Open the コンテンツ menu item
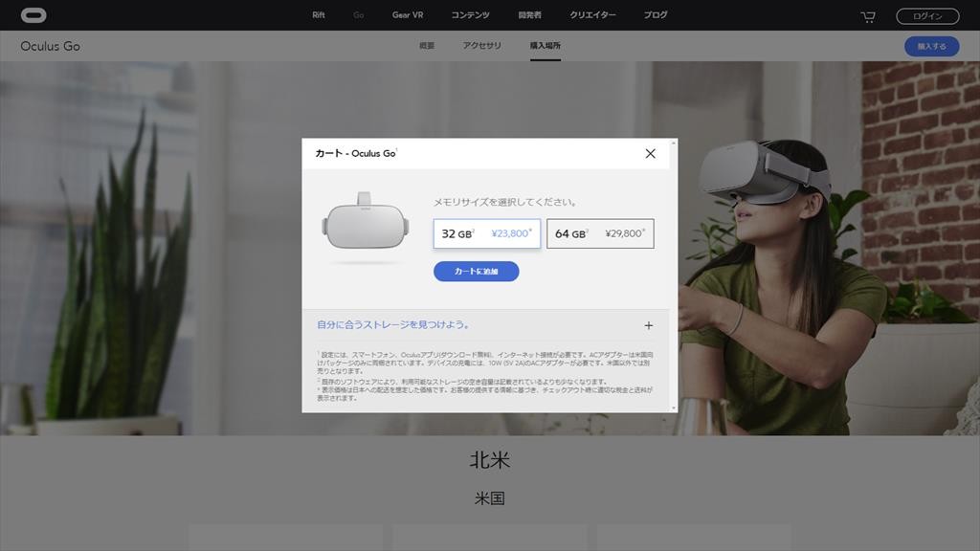Viewport: 980px width, 551px height. (471, 15)
